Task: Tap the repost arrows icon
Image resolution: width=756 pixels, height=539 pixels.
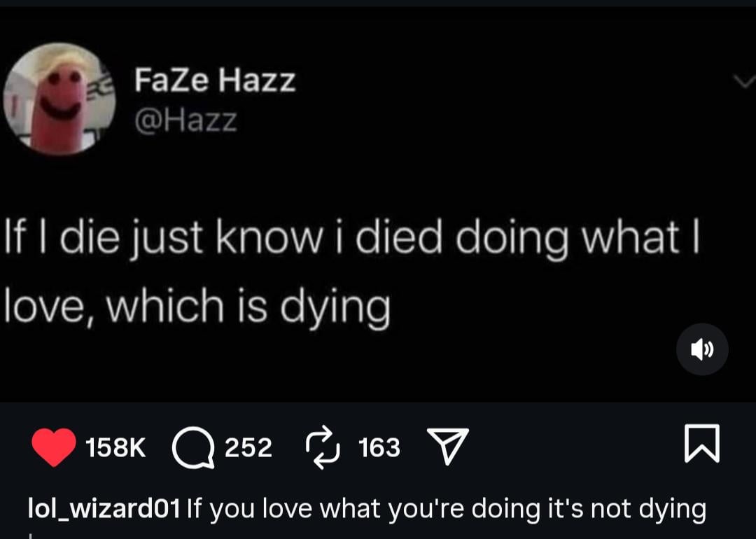Action: click(x=322, y=447)
